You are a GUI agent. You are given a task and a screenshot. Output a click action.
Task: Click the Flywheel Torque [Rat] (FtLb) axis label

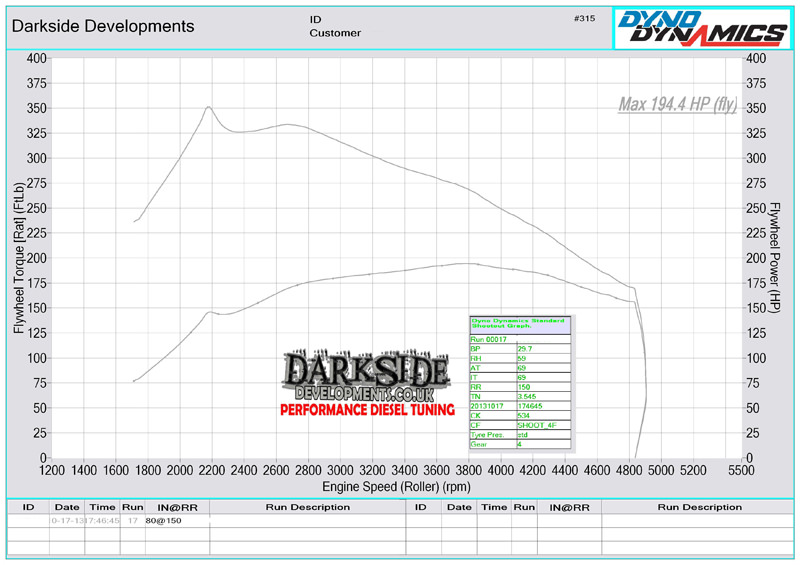point(19,258)
